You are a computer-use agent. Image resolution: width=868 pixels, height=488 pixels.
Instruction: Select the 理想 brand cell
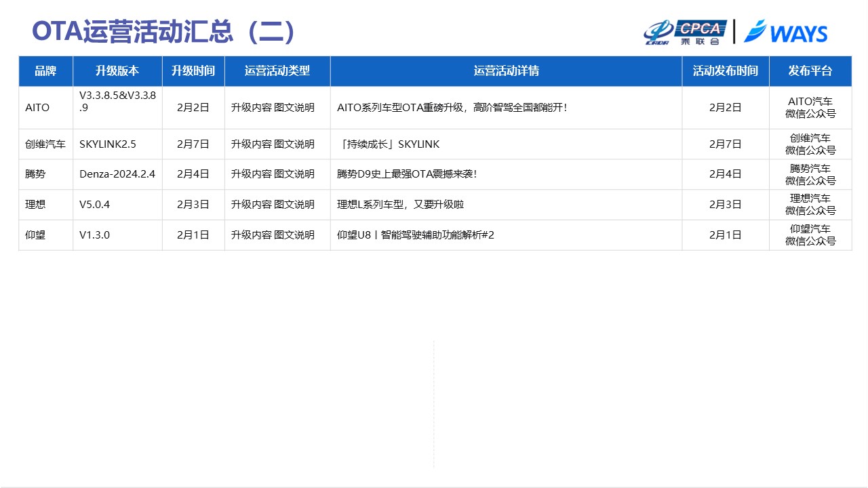pyautogui.click(x=45, y=205)
